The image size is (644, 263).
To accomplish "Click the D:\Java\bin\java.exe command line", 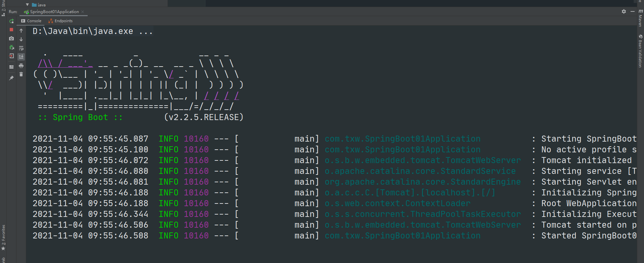I will coord(93,31).
